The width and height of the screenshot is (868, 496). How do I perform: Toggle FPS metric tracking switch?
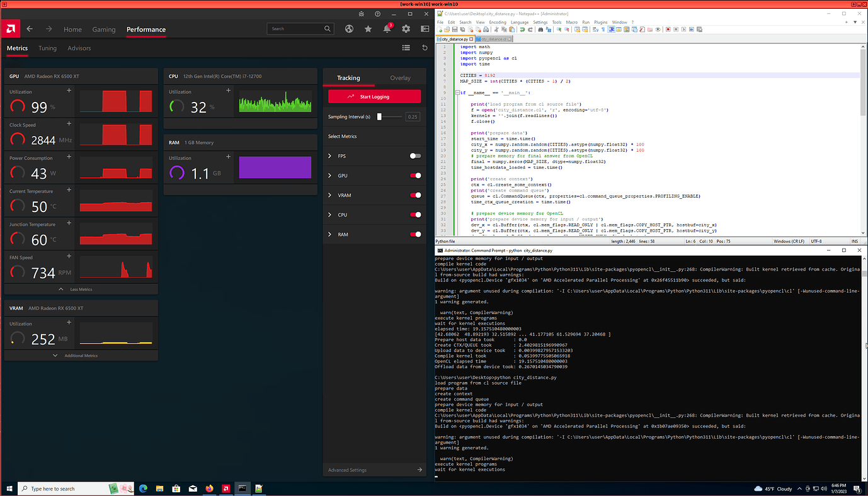coord(415,156)
